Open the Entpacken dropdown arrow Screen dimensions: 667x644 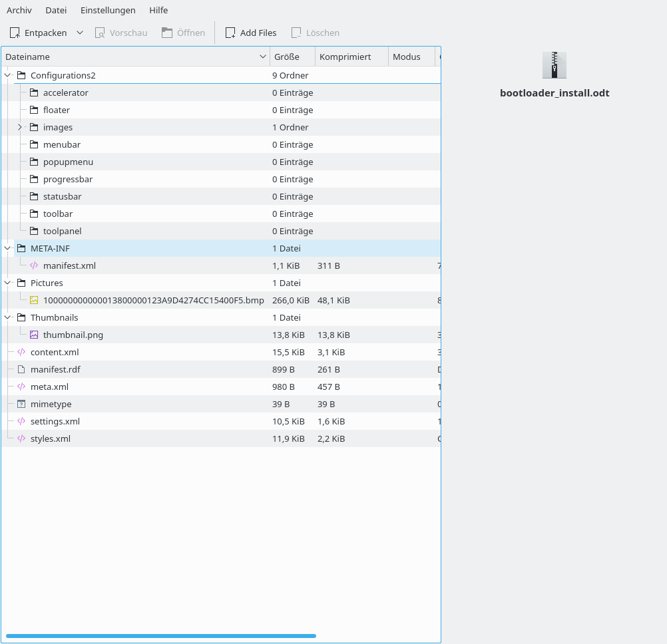pyautogui.click(x=79, y=33)
